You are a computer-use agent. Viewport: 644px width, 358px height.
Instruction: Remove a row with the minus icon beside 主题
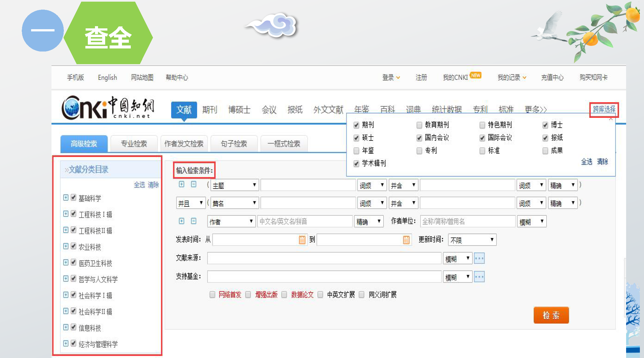click(x=194, y=184)
